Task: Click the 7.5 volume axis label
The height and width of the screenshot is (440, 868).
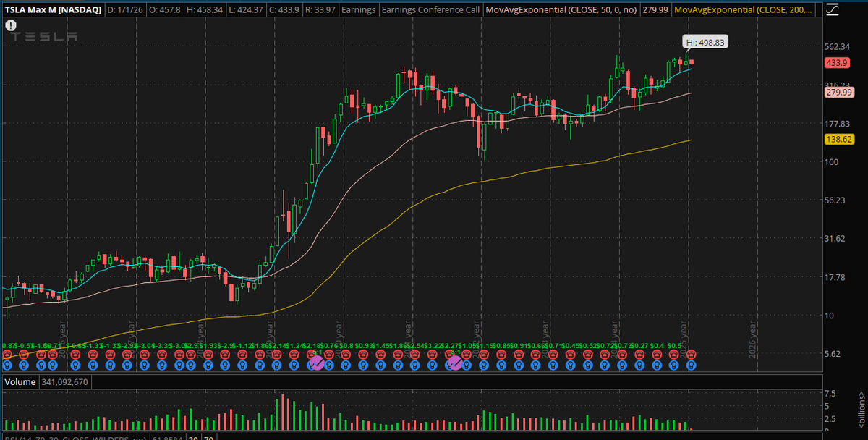Action: [832, 394]
